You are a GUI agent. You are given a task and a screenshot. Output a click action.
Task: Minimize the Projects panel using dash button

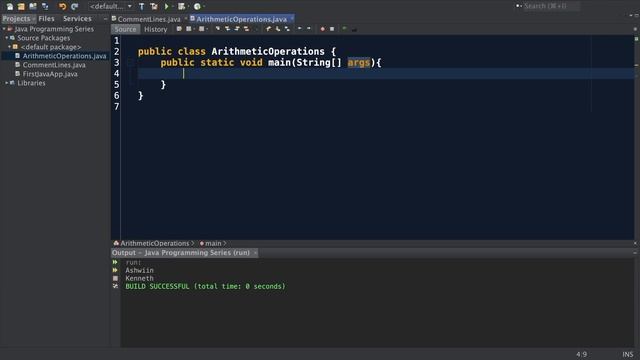coord(105,19)
